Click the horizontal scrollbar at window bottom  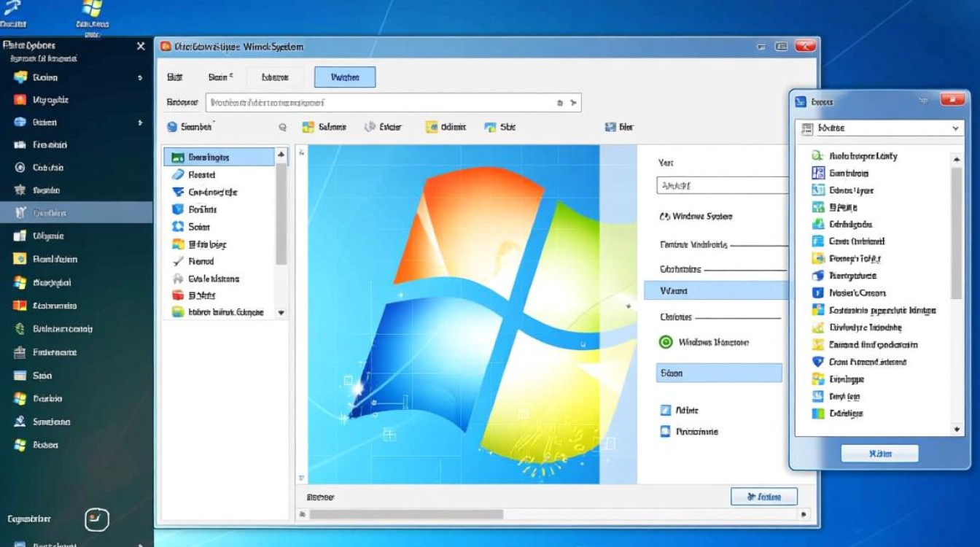406,514
